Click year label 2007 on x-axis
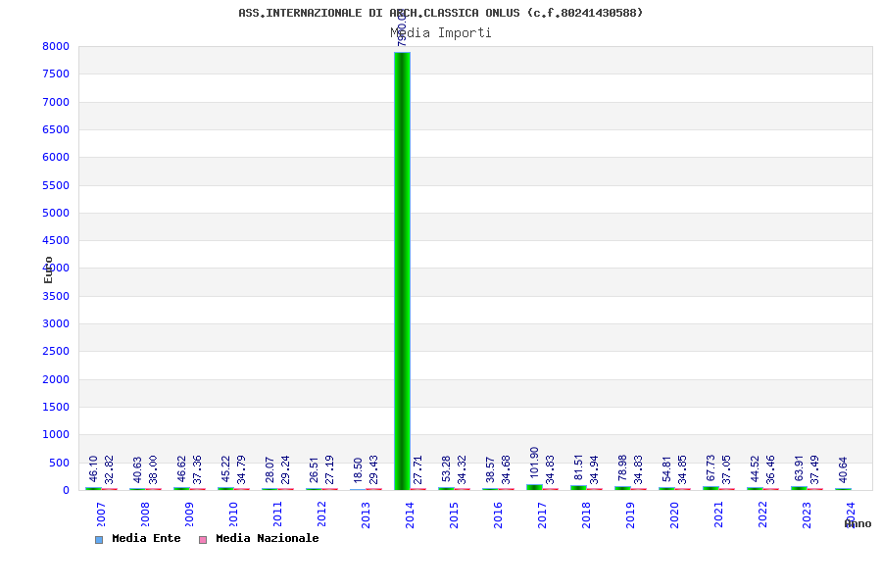Image resolution: width=882 pixels, height=588 pixels. [101, 514]
